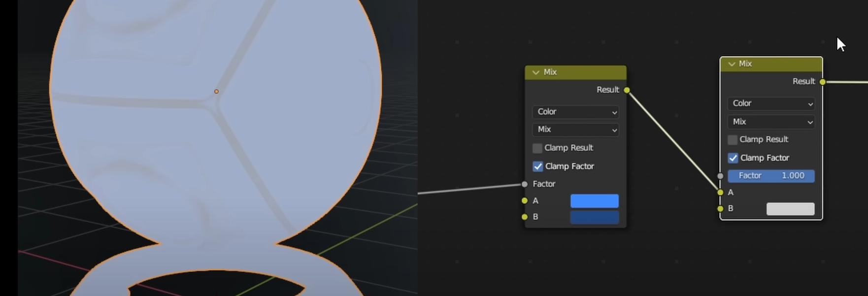Click the Result output socket of right Mix node
This screenshot has width=868, height=296.
[x=823, y=82]
